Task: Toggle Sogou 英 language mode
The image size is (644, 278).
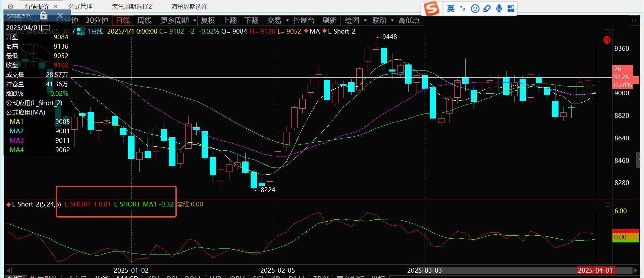Action: [x=450, y=8]
